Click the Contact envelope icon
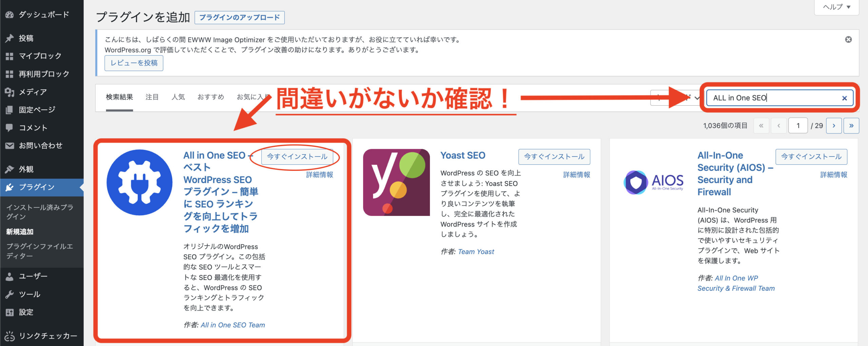The width and height of the screenshot is (868, 346). (x=9, y=146)
